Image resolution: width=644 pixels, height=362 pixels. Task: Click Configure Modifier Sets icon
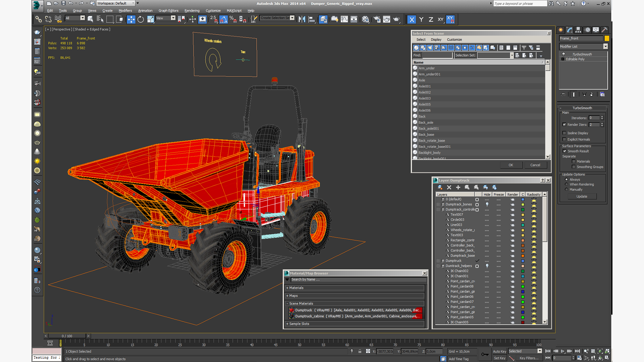pos(602,95)
